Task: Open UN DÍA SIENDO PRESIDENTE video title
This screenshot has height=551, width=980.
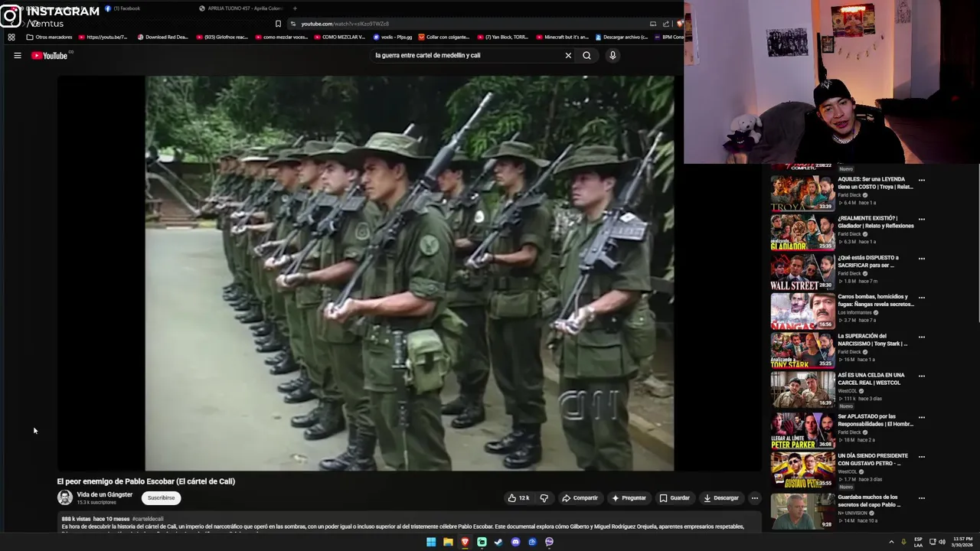Action: tap(873, 459)
